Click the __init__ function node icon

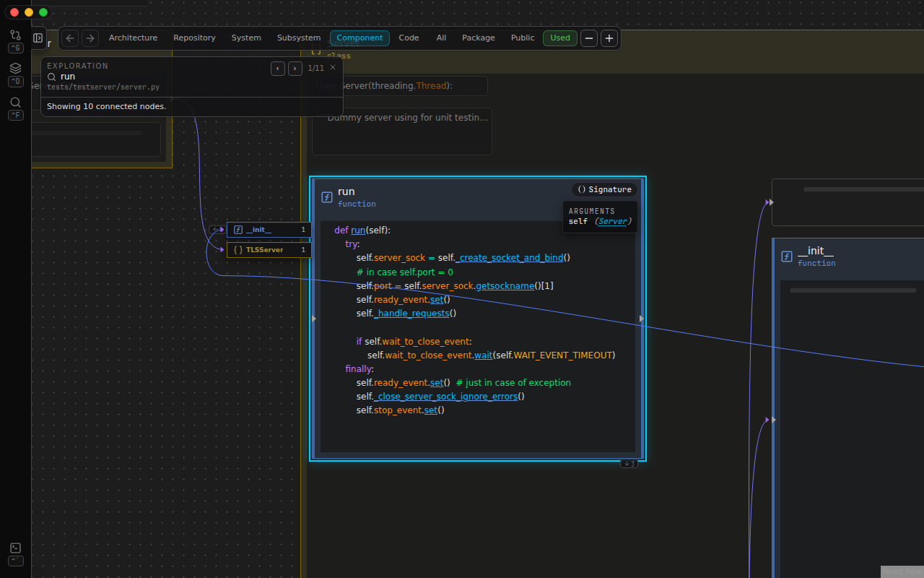coord(788,256)
